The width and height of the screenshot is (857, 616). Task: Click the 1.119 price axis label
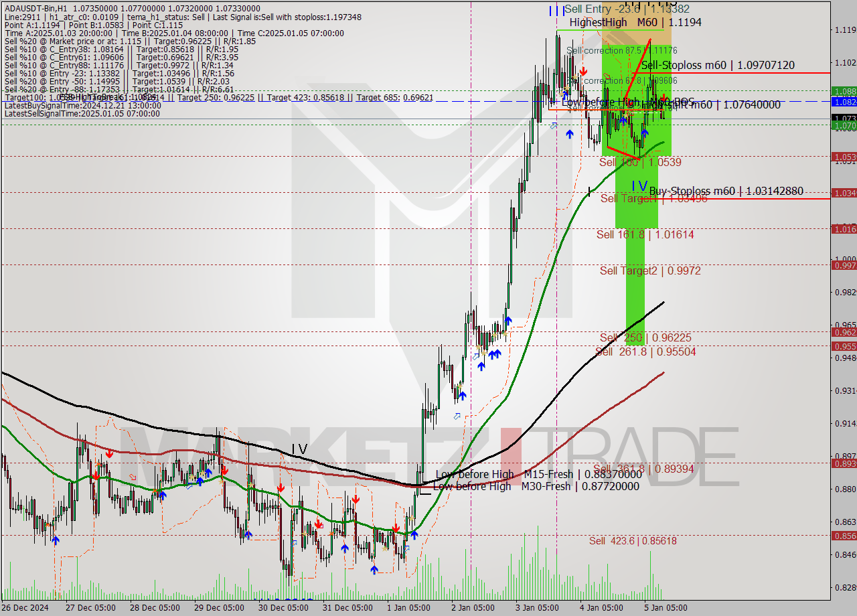[x=845, y=30]
